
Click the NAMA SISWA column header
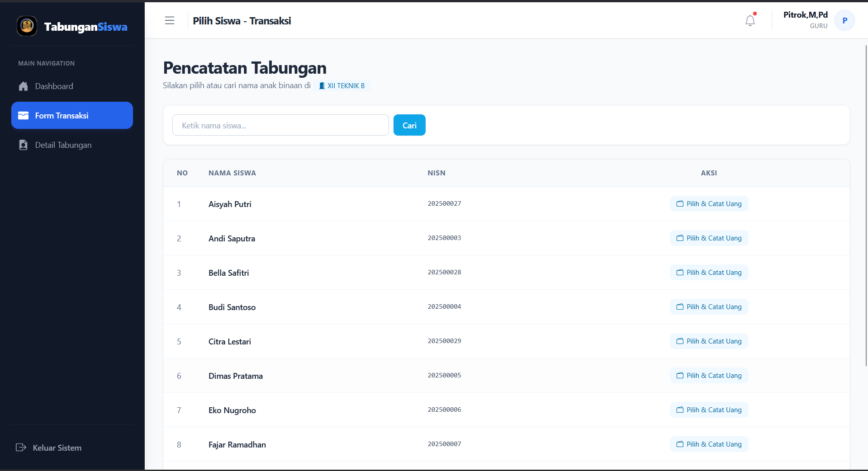click(x=232, y=173)
